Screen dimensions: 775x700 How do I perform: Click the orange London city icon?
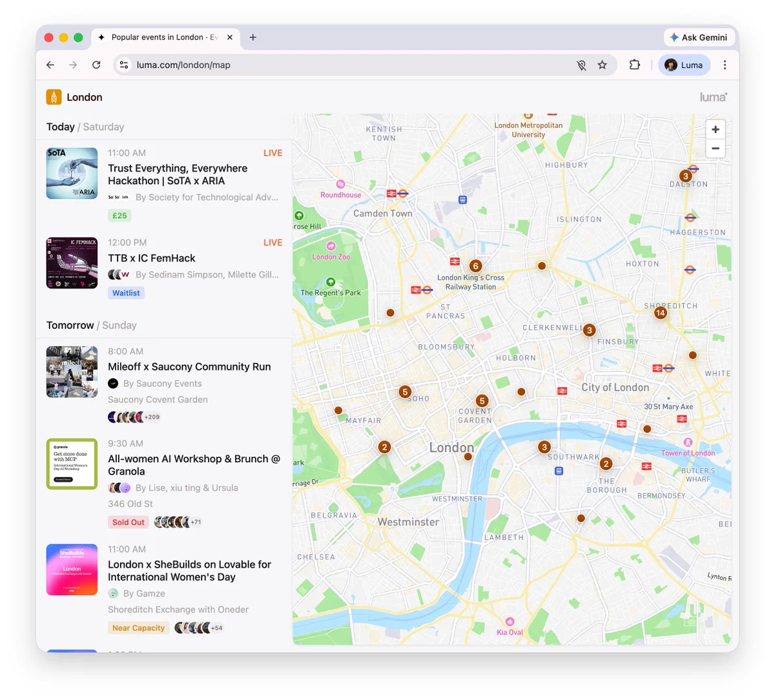[x=54, y=97]
